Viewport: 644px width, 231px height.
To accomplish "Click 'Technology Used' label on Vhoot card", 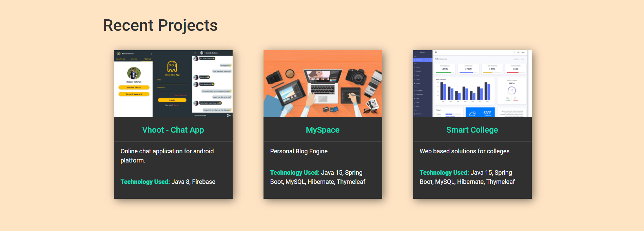I will (x=145, y=182).
